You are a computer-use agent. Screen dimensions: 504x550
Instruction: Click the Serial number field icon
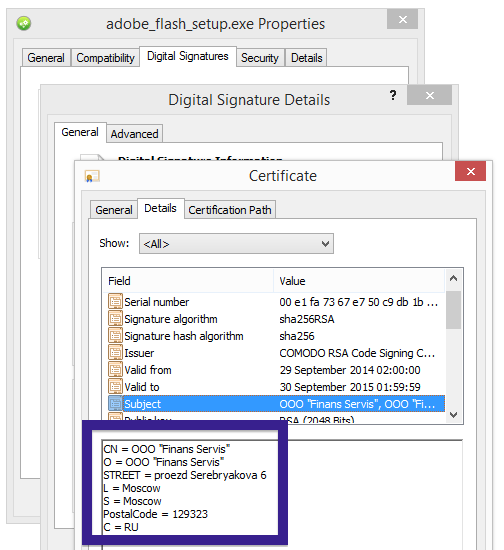click(x=115, y=302)
